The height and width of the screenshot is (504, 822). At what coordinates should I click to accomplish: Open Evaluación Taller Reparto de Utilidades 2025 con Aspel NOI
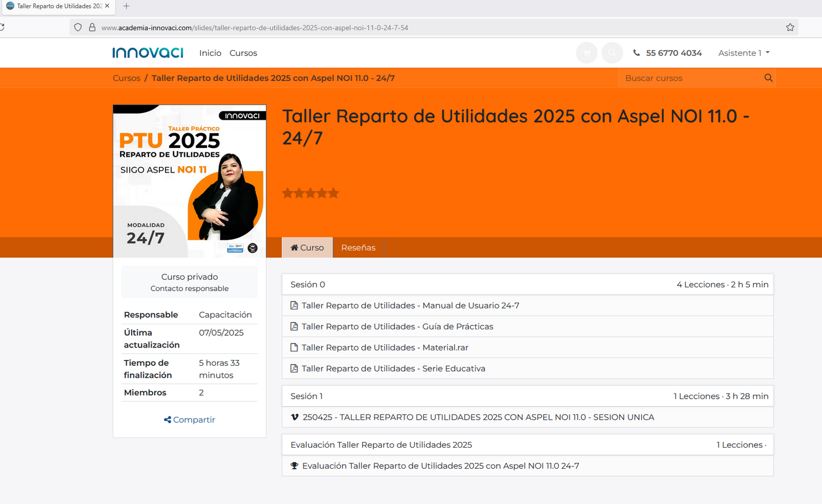(440, 466)
